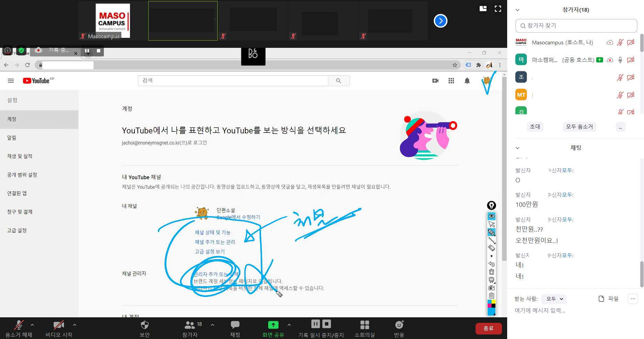Click the undo arrow in annotation toolbar
Viewport: 644px width, 339px height.
click(x=491, y=264)
